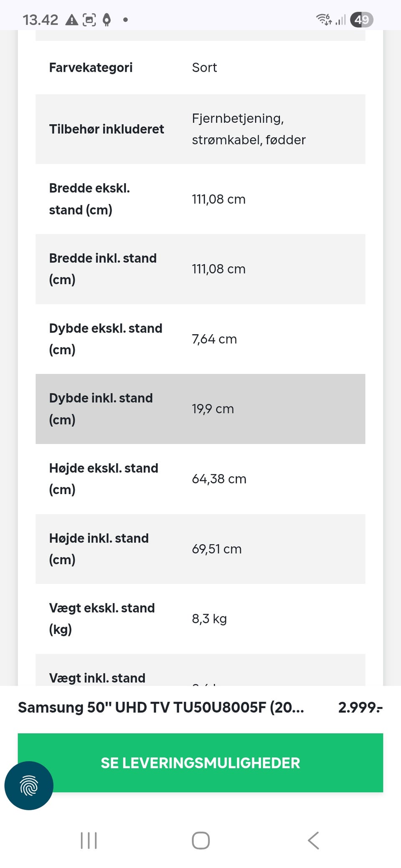Tap the Vægt ekskl. stand 8,3 kg row
This screenshot has width=401, height=868.
200,619
